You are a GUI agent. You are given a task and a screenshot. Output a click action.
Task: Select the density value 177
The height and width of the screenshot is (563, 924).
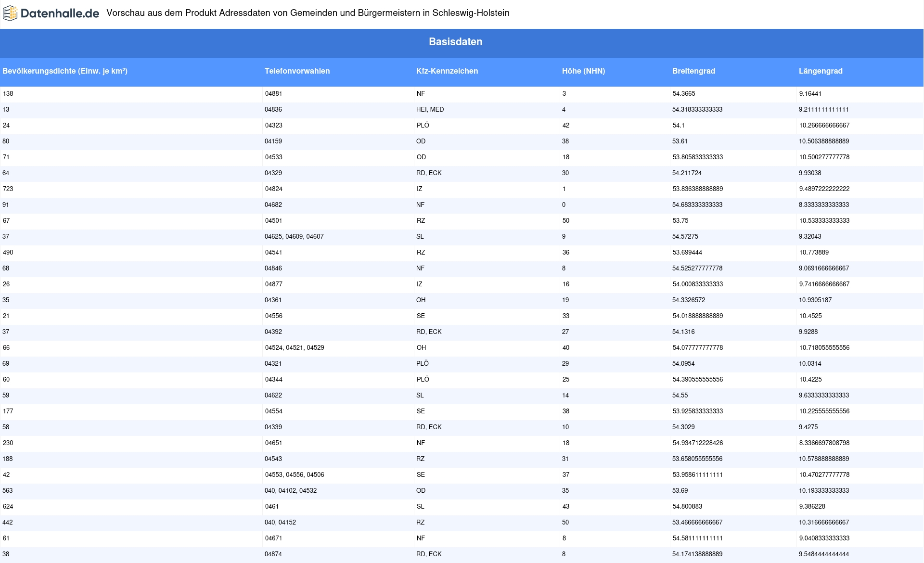[x=8, y=411]
